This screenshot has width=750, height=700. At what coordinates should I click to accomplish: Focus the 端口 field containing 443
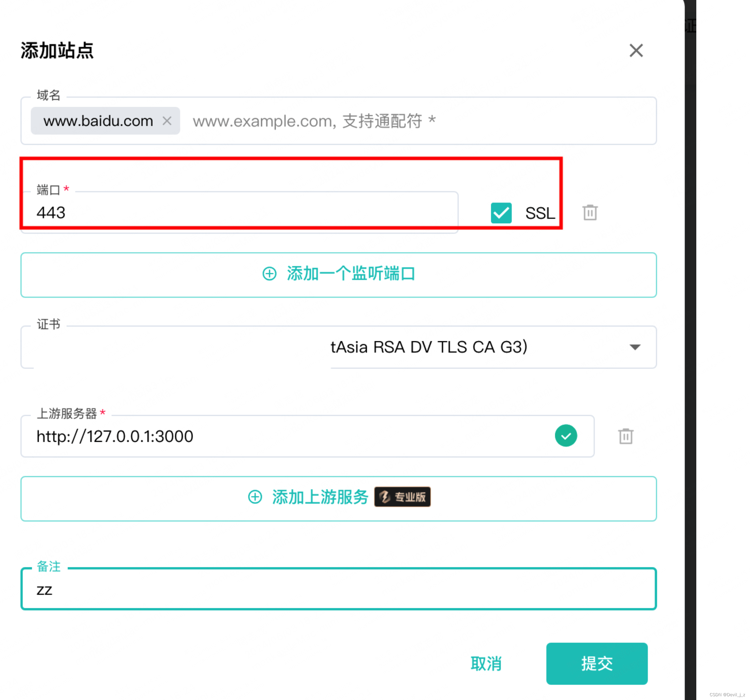tap(239, 212)
